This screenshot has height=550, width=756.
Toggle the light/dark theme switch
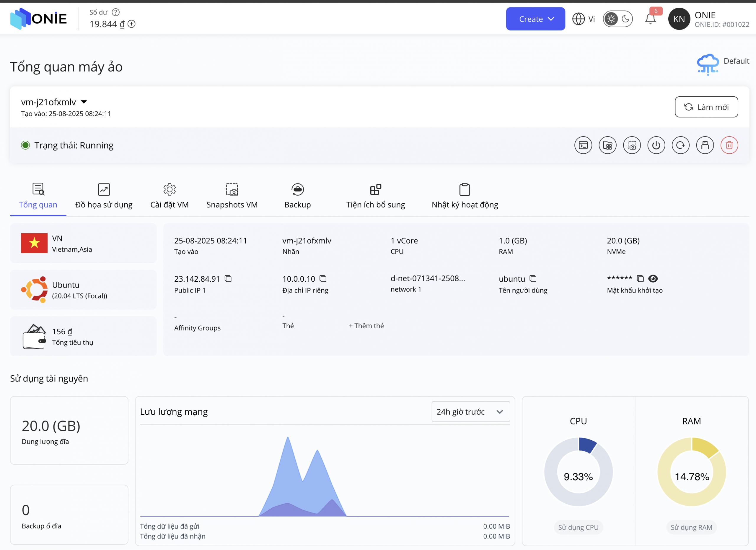618,19
